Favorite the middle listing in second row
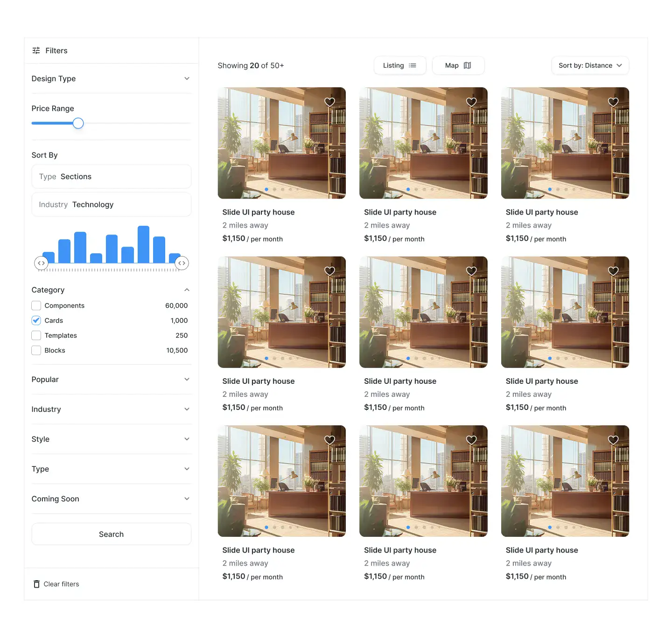The image size is (672, 638). click(x=471, y=271)
